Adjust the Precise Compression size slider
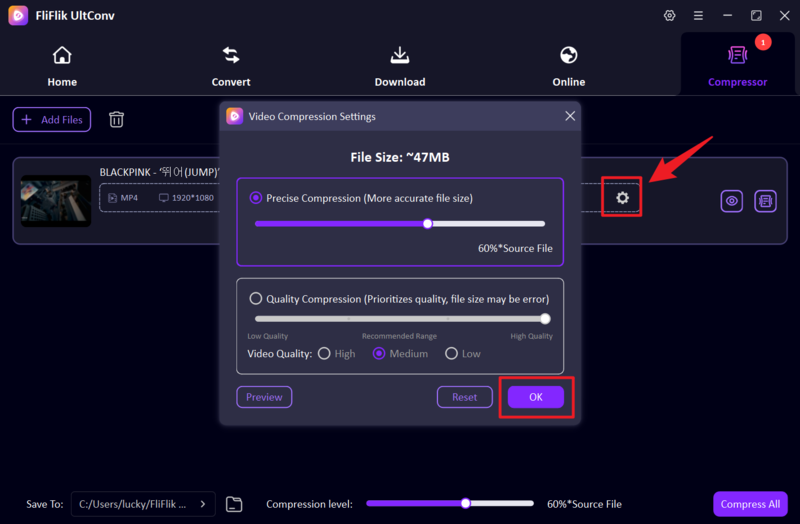Image resolution: width=800 pixels, height=524 pixels. click(x=428, y=223)
